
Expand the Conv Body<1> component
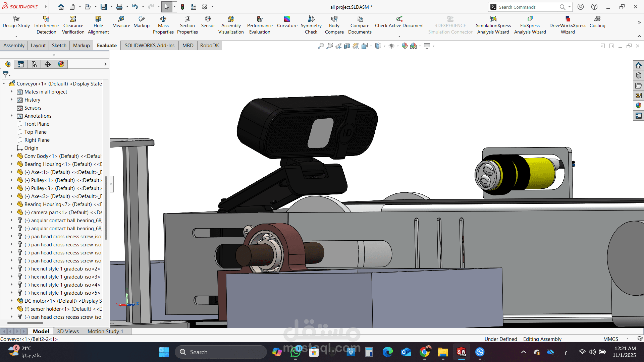[x=11, y=156]
